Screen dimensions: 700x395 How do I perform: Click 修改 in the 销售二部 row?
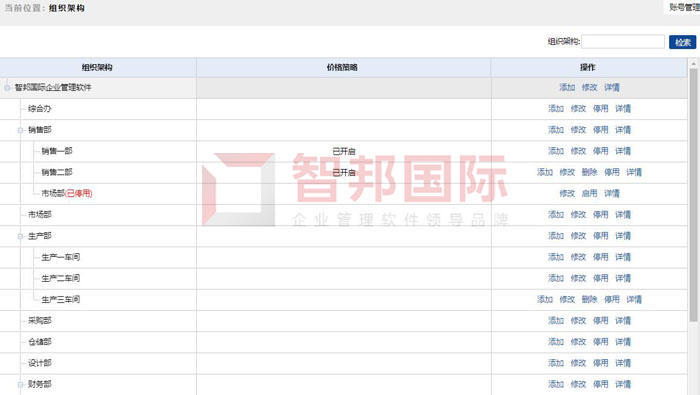point(567,172)
